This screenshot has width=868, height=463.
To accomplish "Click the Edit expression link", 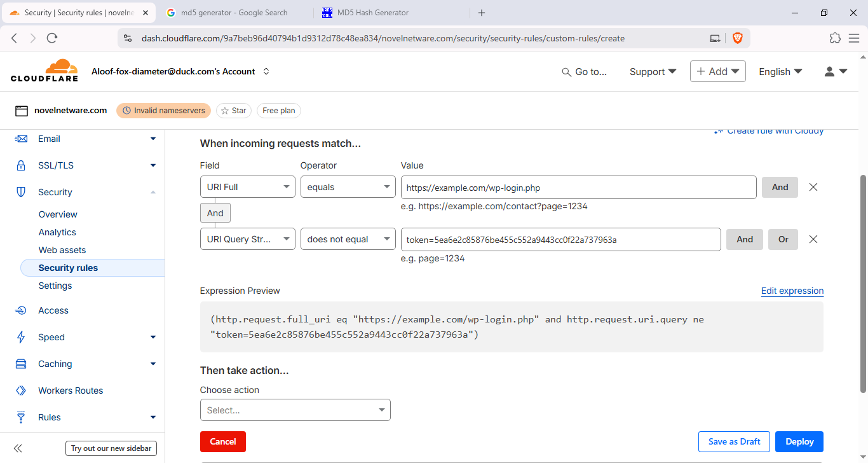I will click(x=792, y=291).
